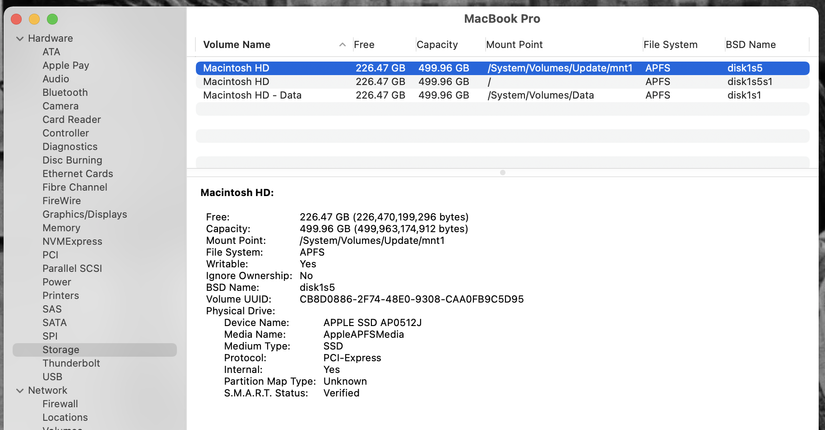Select Locations under Network

[x=65, y=417]
